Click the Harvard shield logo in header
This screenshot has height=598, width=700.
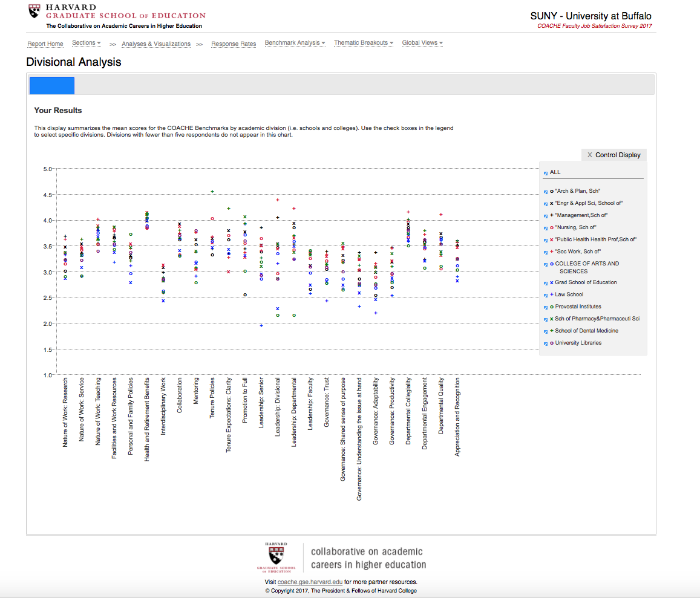point(35,11)
